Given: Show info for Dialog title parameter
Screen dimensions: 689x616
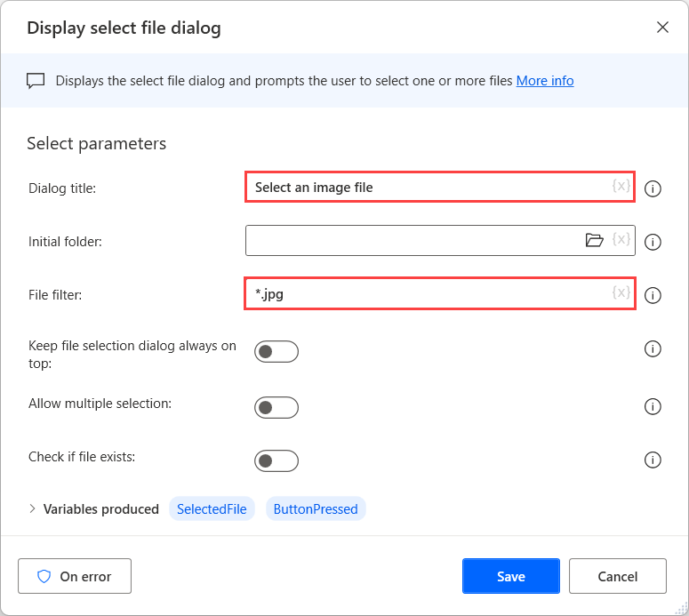Looking at the screenshot, I should click(653, 188).
